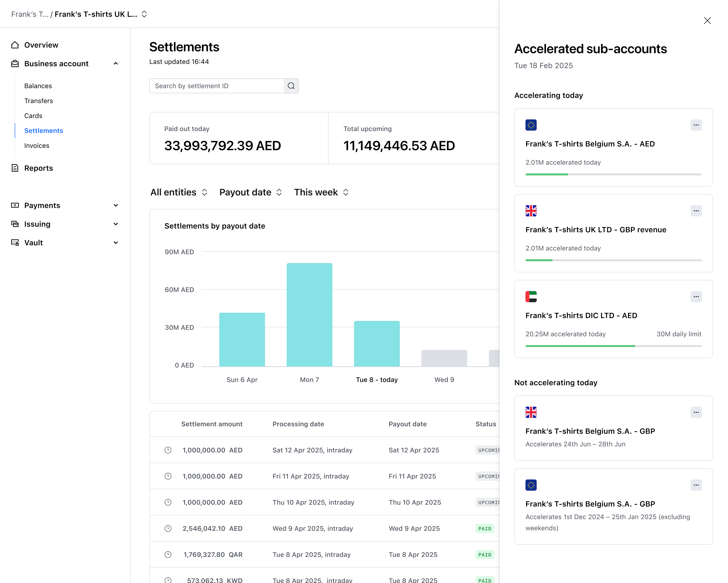Collapse the Business account section chevron
Viewport: 728px width, 583px height.
tap(116, 63)
